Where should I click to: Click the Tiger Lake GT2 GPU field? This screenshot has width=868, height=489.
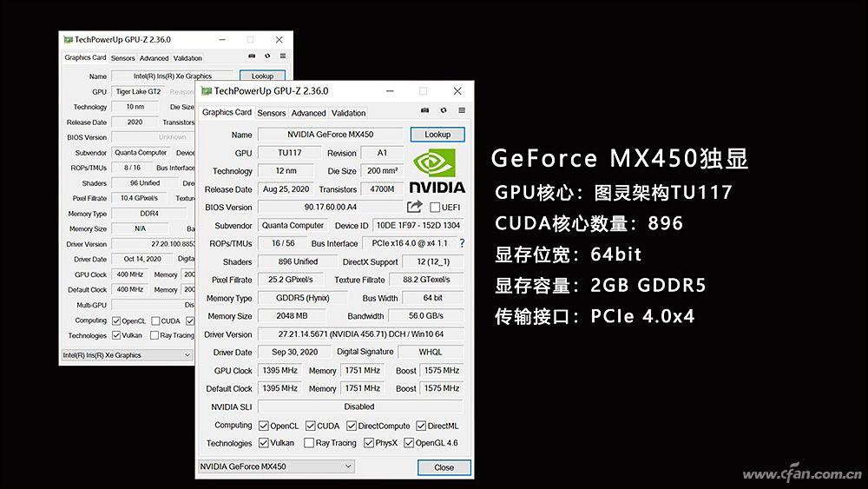point(138,92)
